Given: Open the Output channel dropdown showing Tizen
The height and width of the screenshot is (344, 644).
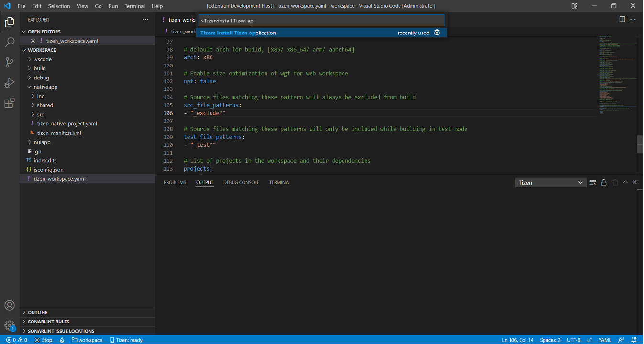Looking at the screenshot, I should (550, 182).
